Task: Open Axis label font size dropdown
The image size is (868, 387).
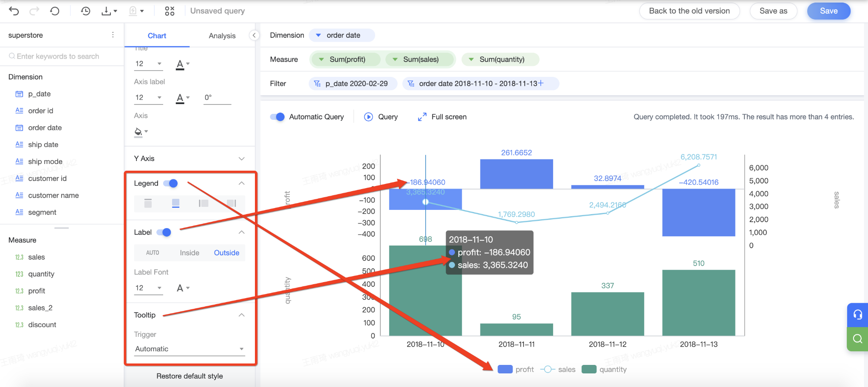Action: coord(149,98)
